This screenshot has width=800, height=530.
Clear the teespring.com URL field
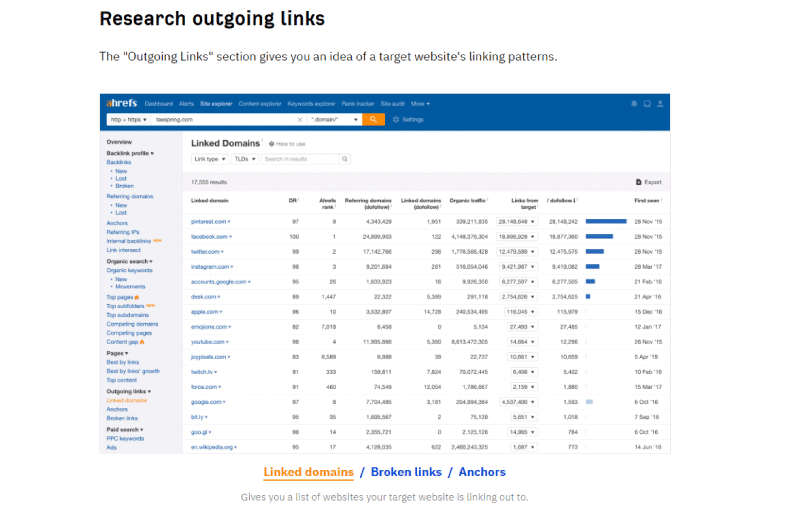point(299,119)
